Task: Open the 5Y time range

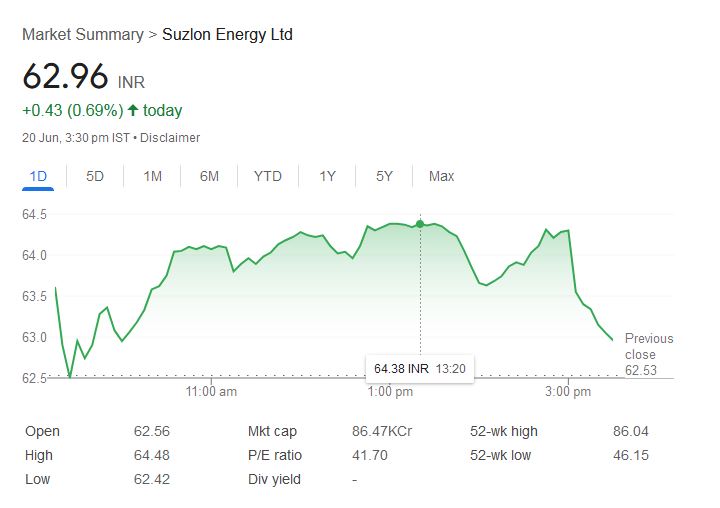Action: pyautogui.click(x=384, y=176)
